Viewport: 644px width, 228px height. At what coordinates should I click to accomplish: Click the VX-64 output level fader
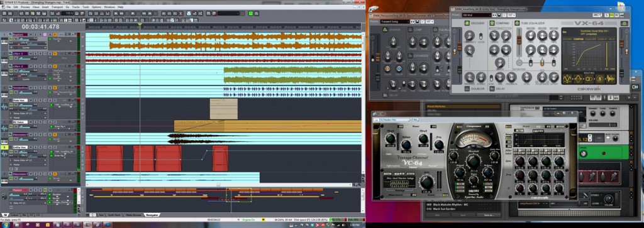click(621, 43)
